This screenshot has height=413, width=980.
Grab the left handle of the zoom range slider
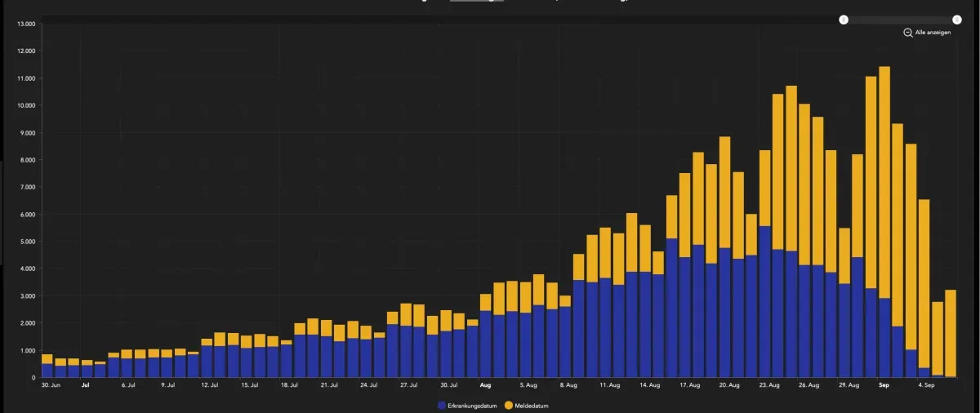844,20
